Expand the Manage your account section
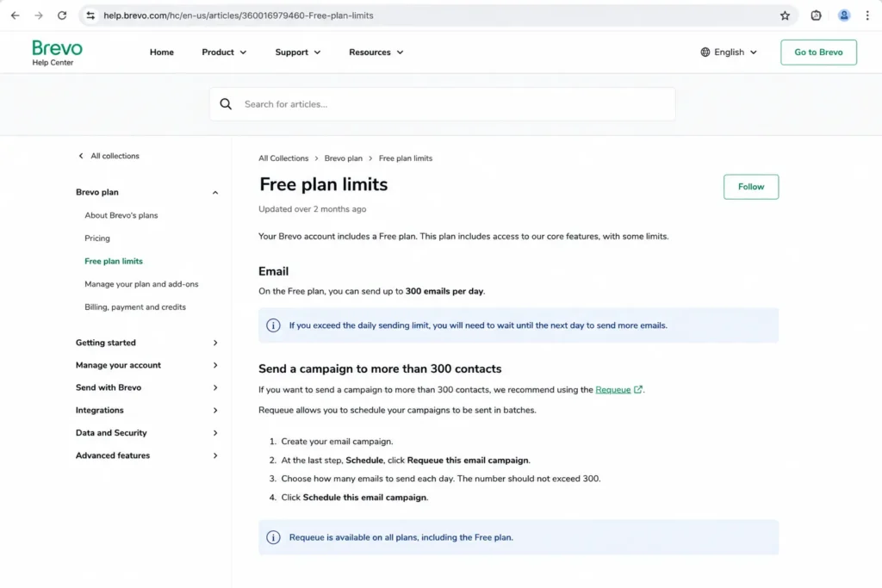Screen dimensions: 882x588 214,365
